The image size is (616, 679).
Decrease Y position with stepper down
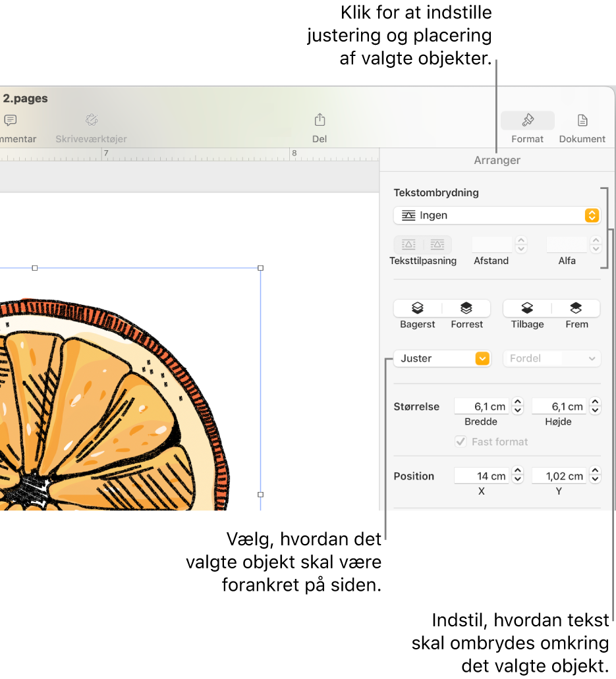pos(596,480)
